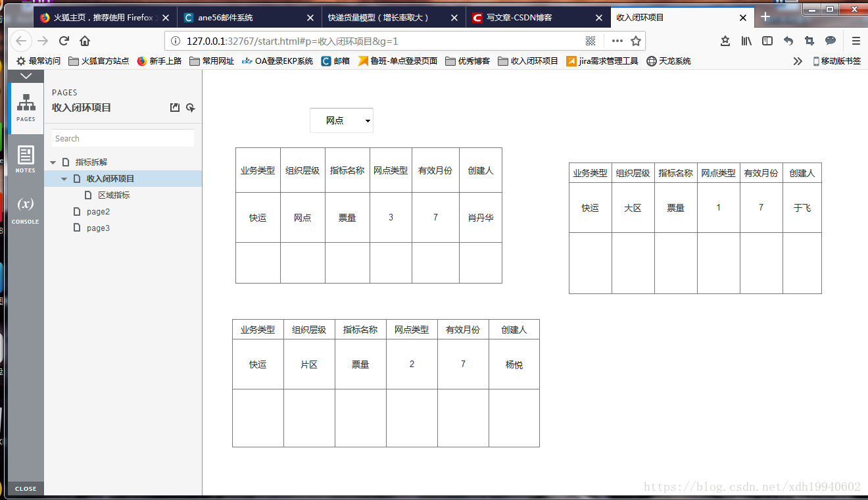Open the OA登录EKP系统 bookmark
The width and height of the screenshot is (868, 500).
pyautogui.click(x=277, y=61)
